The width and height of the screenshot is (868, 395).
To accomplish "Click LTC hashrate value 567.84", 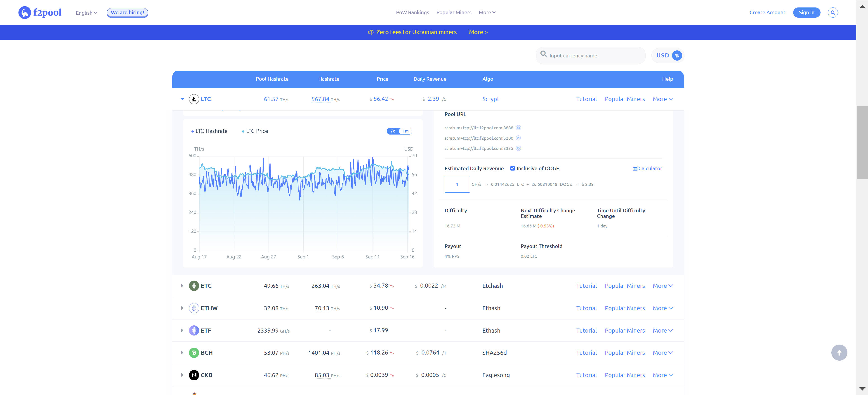I will 321,99.
